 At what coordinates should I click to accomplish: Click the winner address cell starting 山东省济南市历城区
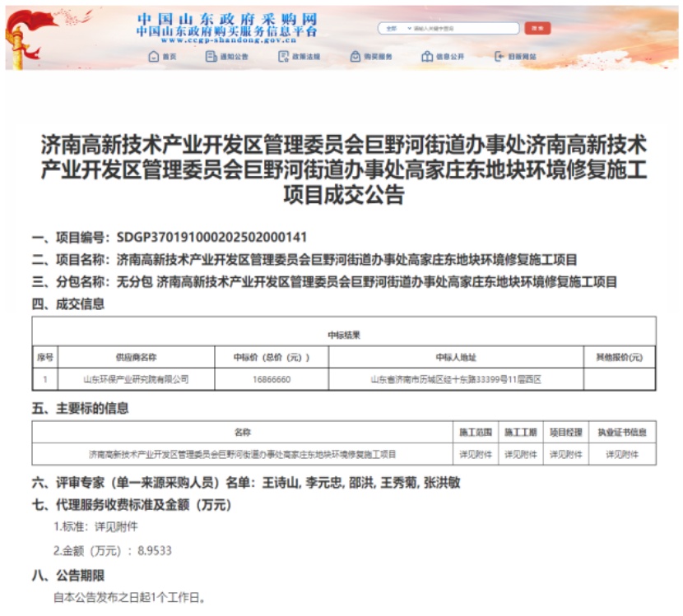point(456,379)
